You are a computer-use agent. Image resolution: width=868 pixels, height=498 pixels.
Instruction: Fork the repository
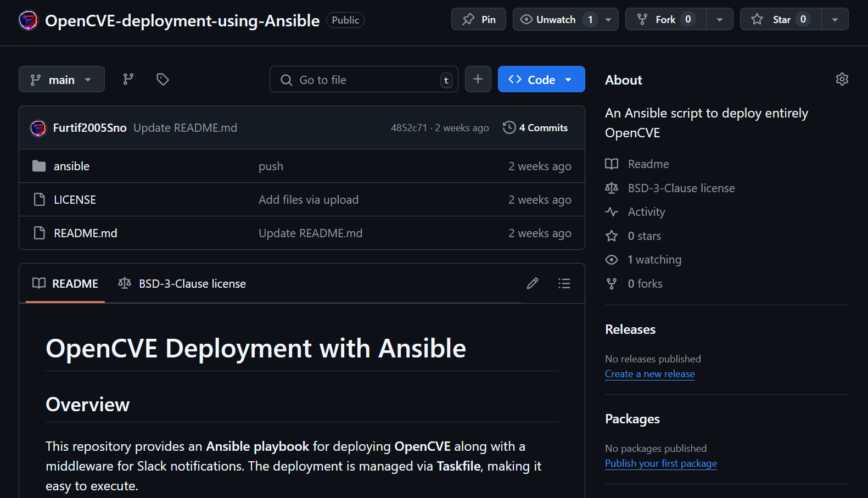click(666, 19)
